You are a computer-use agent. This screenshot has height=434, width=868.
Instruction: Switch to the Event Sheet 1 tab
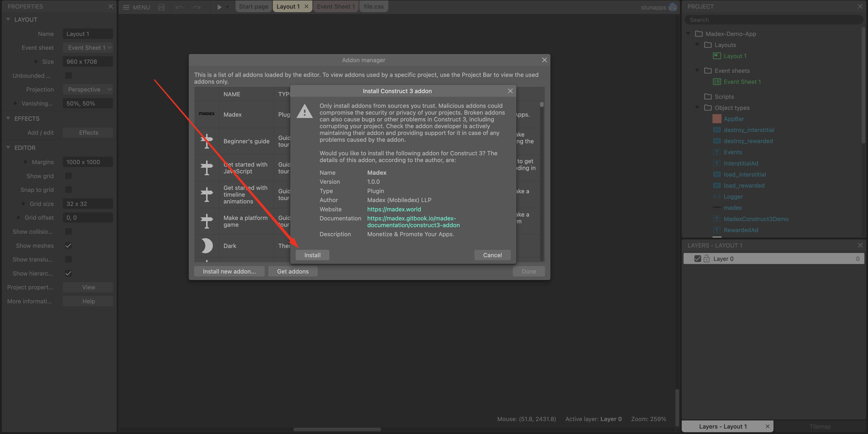click(x=336, y=6)
